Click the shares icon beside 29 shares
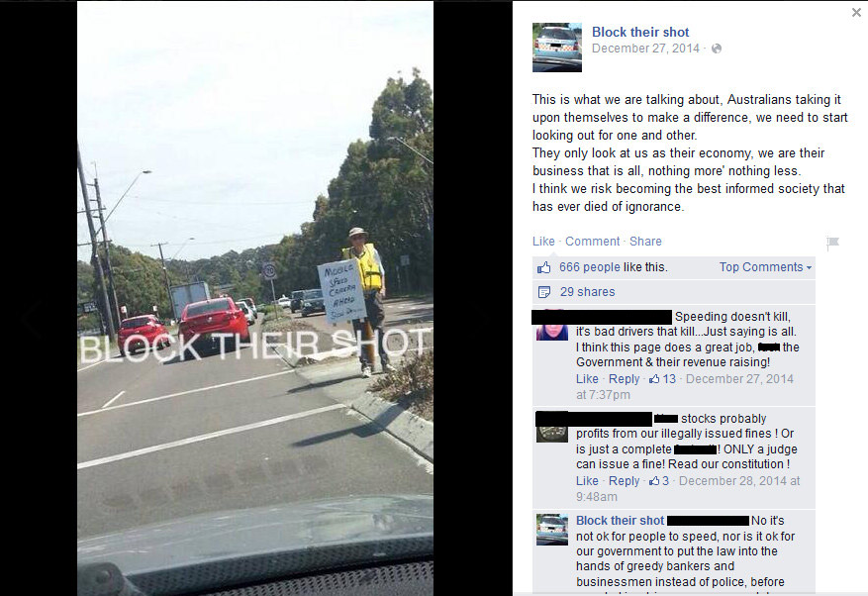 point(544,292)
